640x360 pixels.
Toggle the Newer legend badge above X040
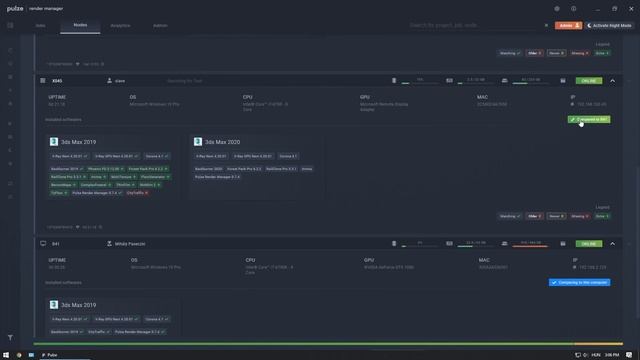556,53
